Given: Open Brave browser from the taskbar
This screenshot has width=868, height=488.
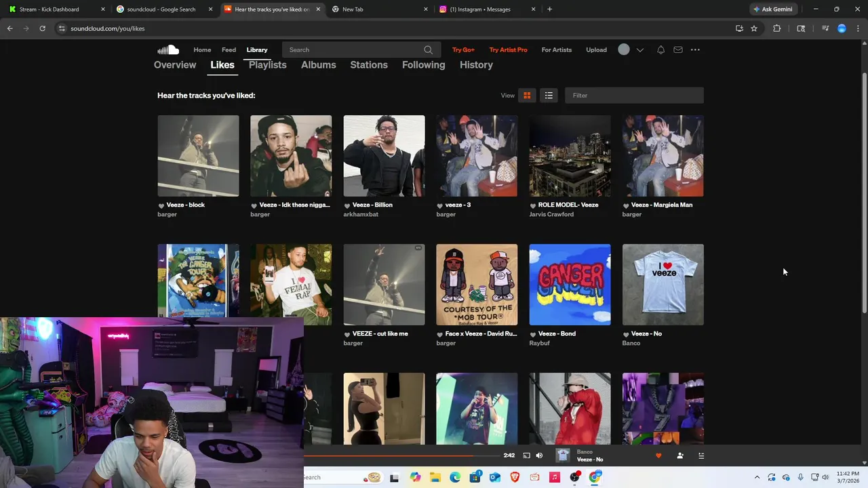Looking at the screenshot, I should click(x=514, y=477).
